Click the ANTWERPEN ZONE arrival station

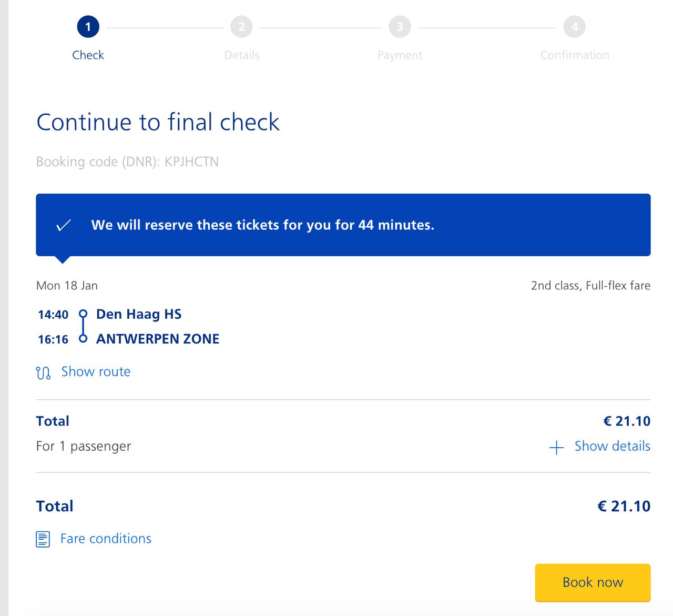pyautogui.click(x=158, y=339)
